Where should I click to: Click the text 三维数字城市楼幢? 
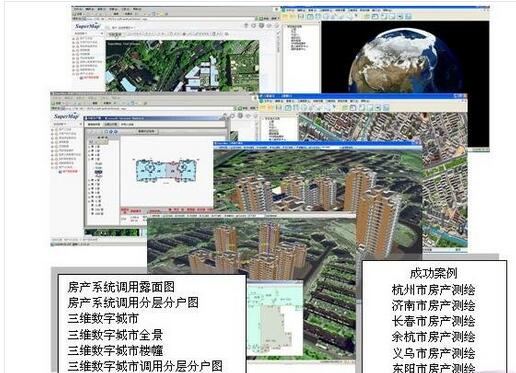[x=115, y=350]
